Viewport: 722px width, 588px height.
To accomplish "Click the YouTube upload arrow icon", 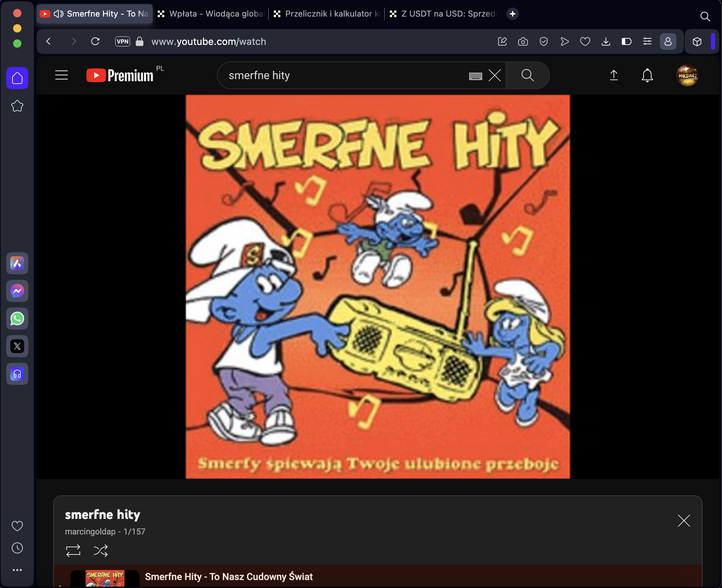I will (x=614, y=75).
